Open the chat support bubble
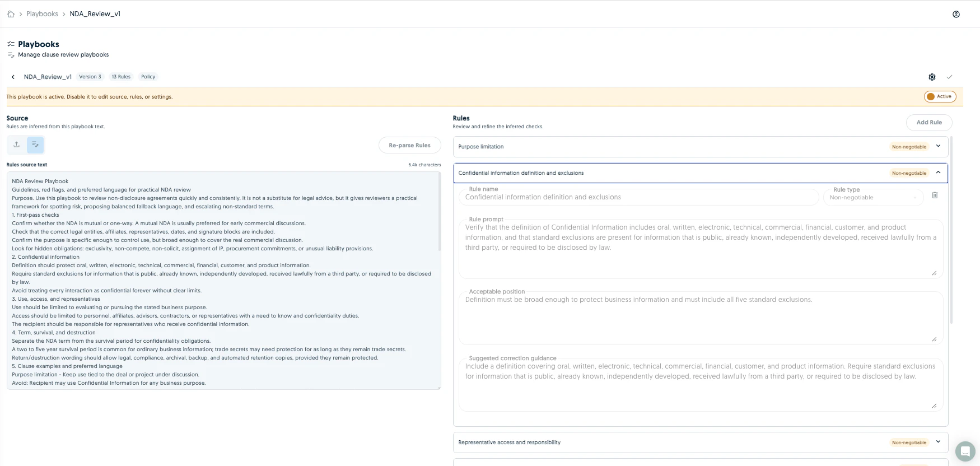This screenshot has width=980, height=466. point(965,451)
